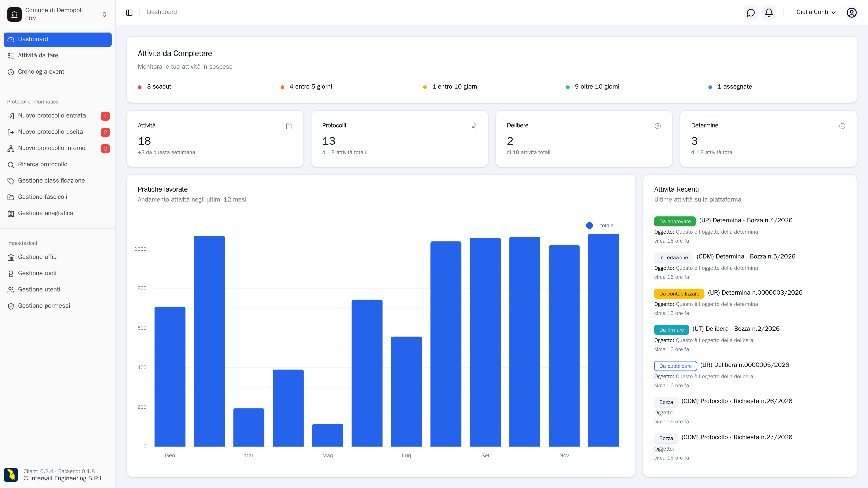This screenshot has width=868, height=488.
Task: Click the Gestione permessi shield icon
Action: coord(11,306)
